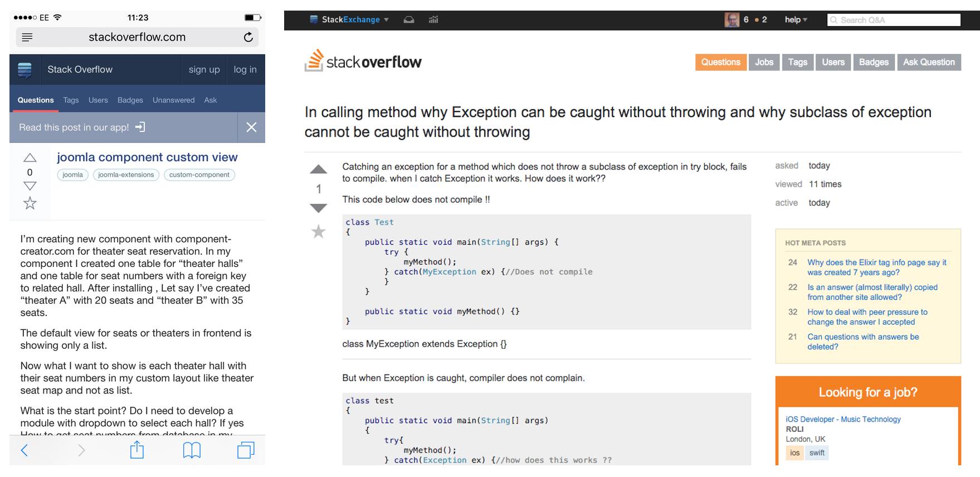Downvote the joomla component question

[30, 186]
